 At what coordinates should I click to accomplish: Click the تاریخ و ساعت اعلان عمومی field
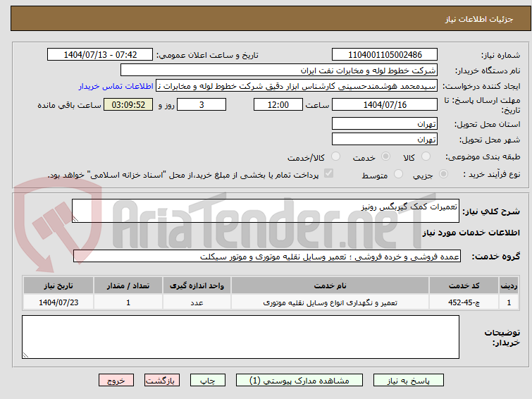coord(100,55)
